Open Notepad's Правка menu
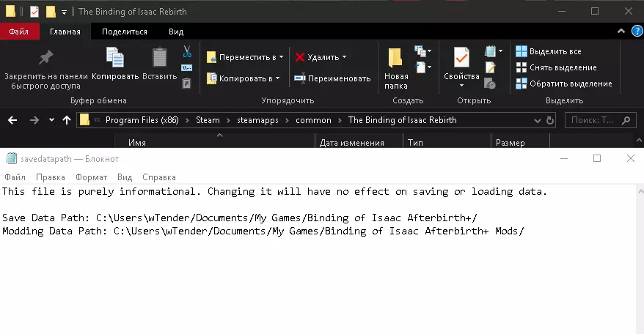644x334 pixels. point(51,177)
